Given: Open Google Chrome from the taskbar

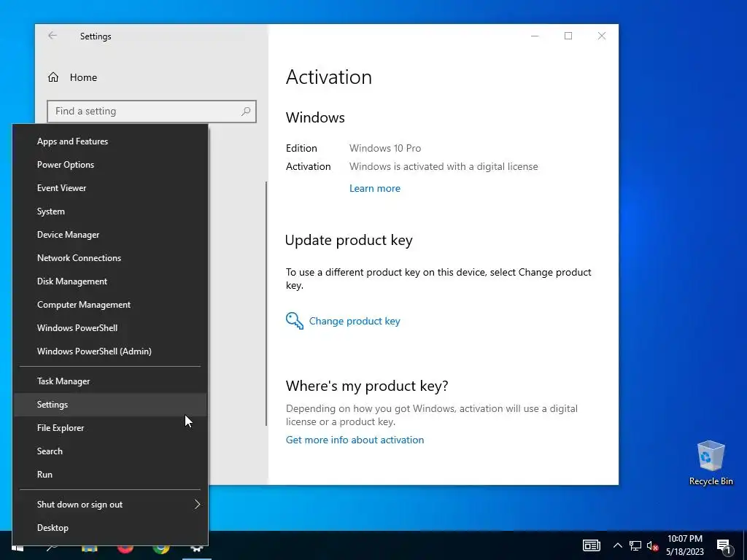Looking at the screenshot, I should pyautogui.click(x=161, y=550).
